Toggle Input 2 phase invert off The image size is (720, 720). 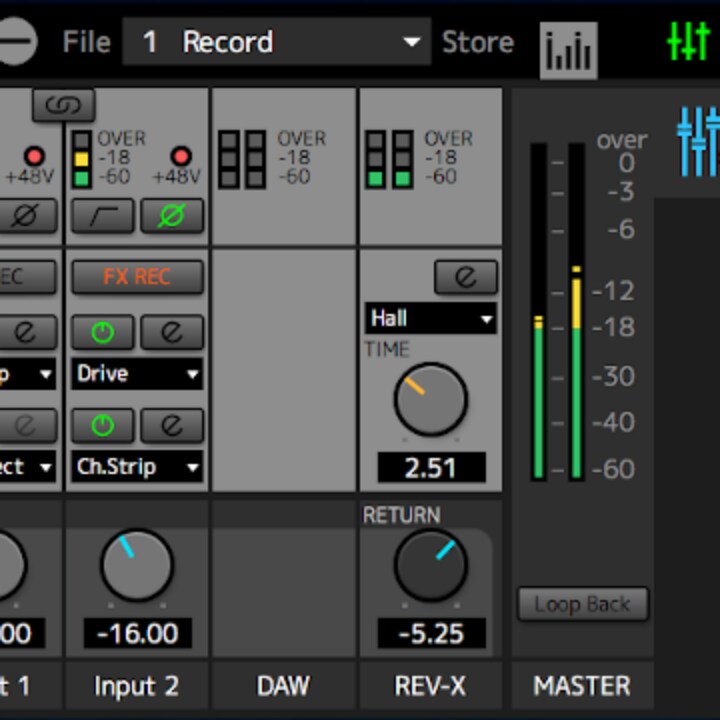(171, 215)
